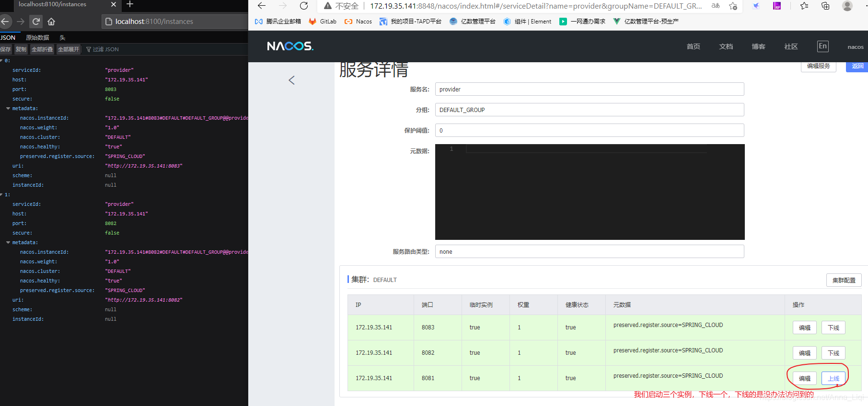The width and height of the screenshot is (868, 406).
Task: Focus the 服务名 provider field
Action: click(590, 89)
